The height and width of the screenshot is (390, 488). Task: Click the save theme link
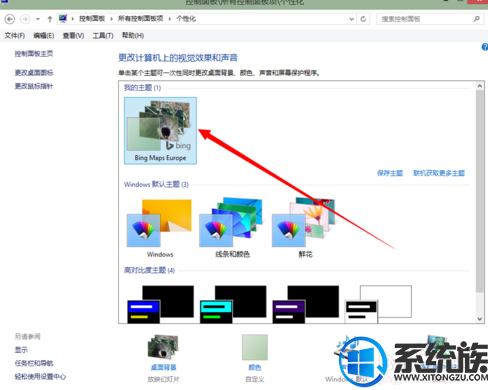390,173
